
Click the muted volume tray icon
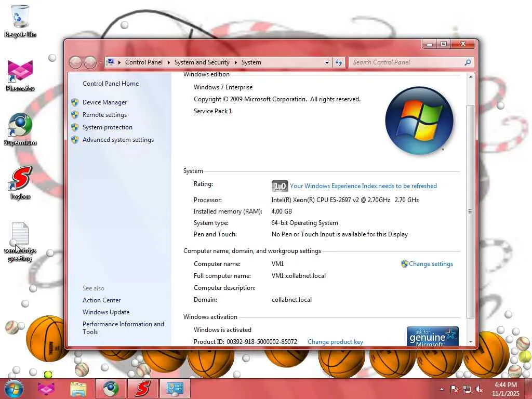coord(480,389)
